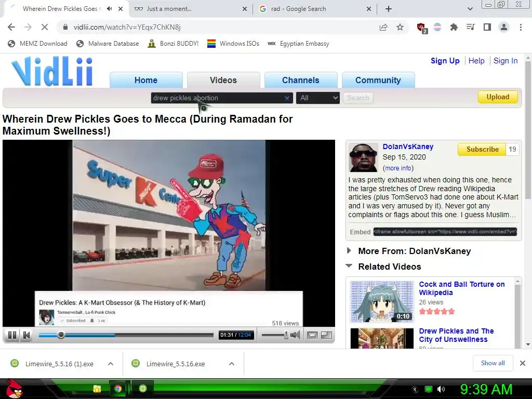Click the VidLii logo

point(52,71)
